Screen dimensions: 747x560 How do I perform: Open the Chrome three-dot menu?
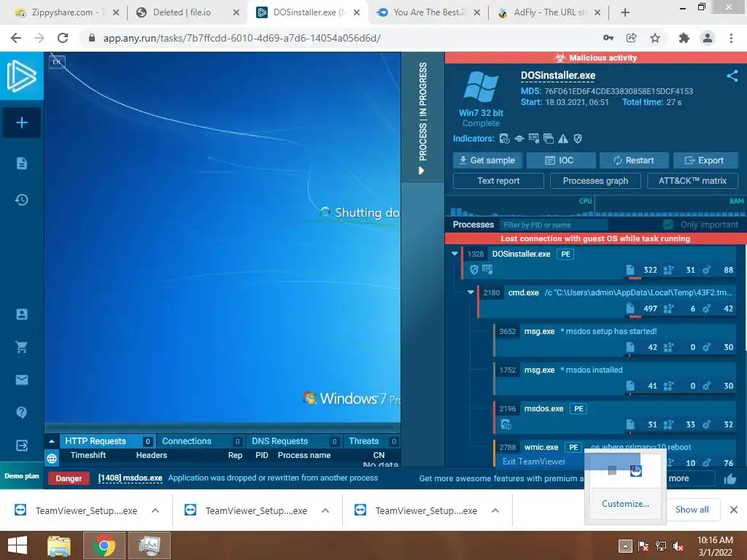pyautogui.click(x=731, y=38)
